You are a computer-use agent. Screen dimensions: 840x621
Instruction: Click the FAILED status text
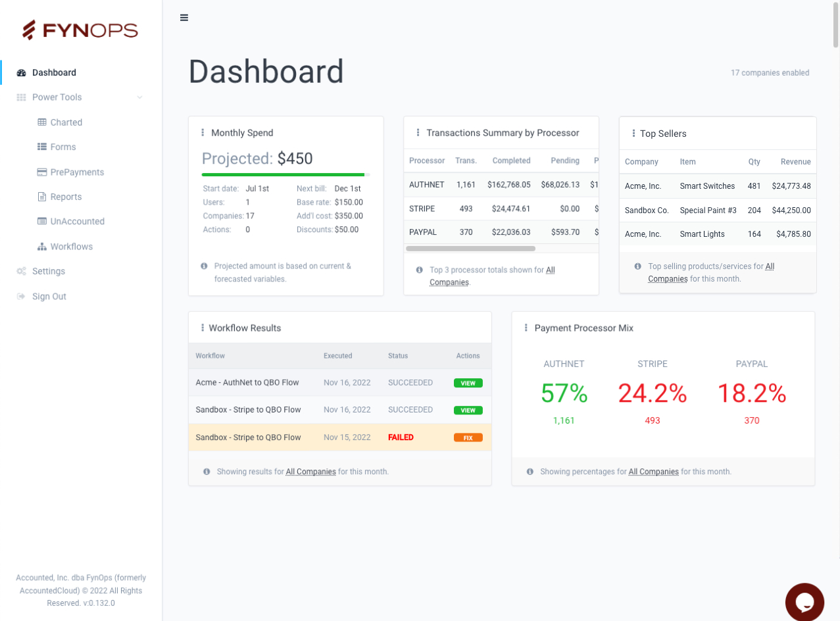(401, 437)
